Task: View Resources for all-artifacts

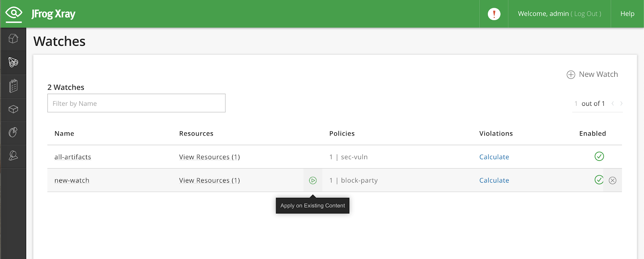Action: [209, 157]
